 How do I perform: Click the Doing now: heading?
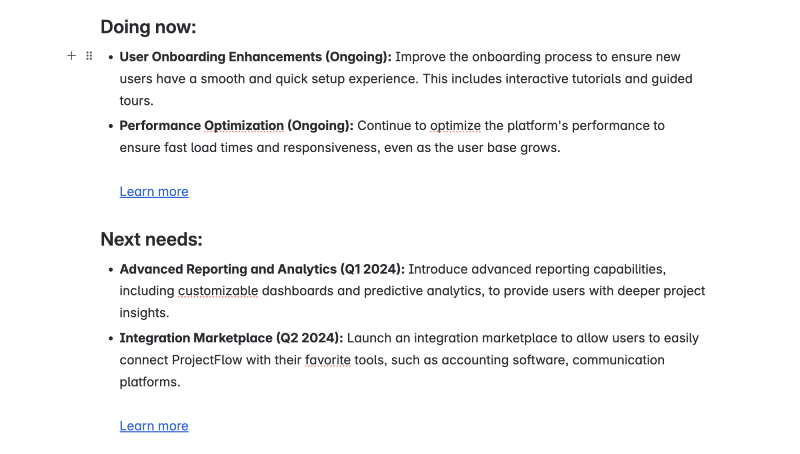click(148, 27)
